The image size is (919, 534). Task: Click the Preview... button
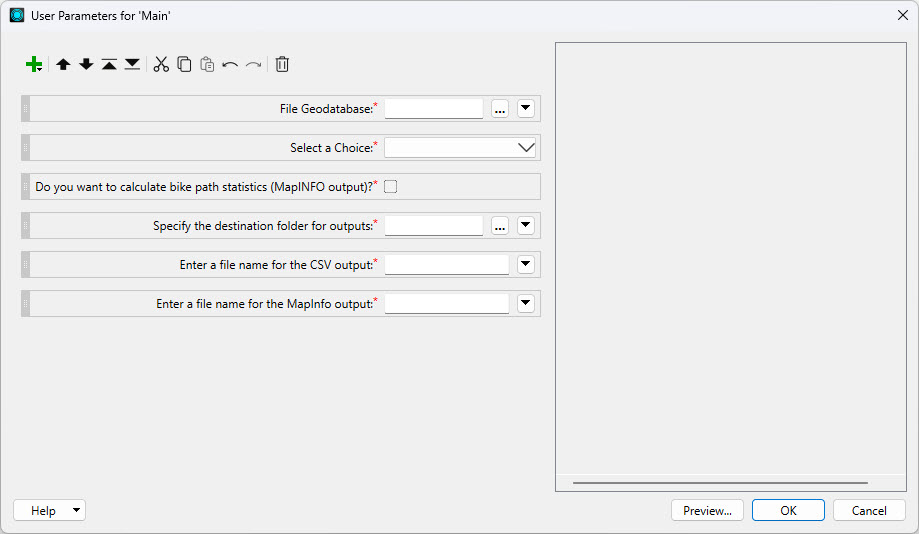point(707,511)
